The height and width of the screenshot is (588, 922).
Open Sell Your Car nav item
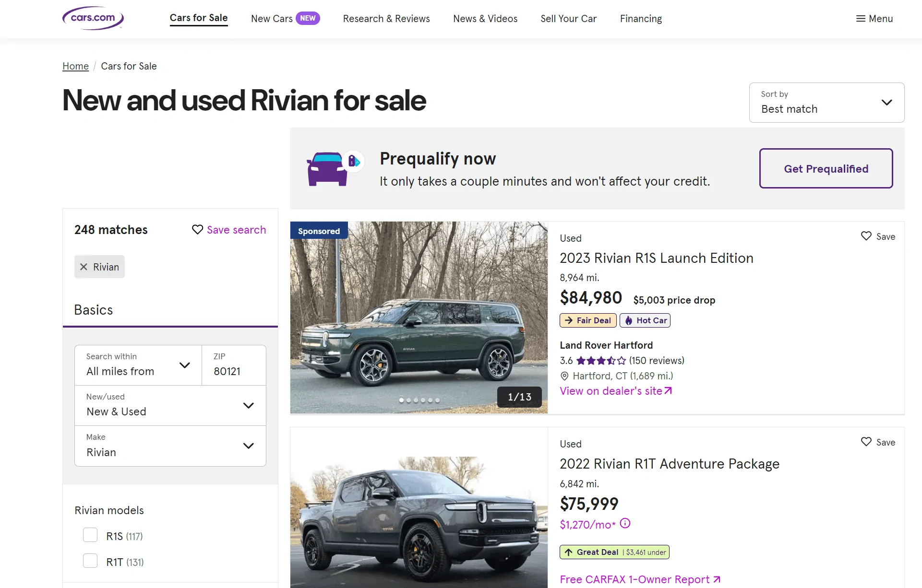569,19
